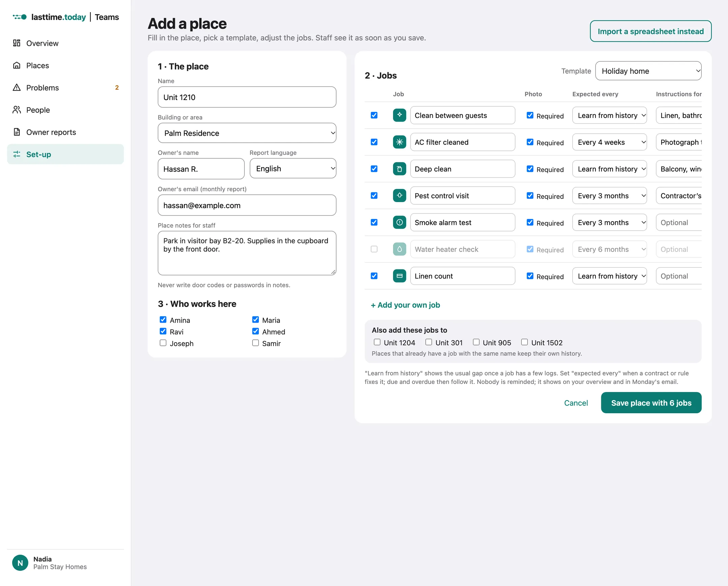Screen dimensions: 728x586
Task: Click Save place with 6 jobs
Action: [x=651, y=403]
